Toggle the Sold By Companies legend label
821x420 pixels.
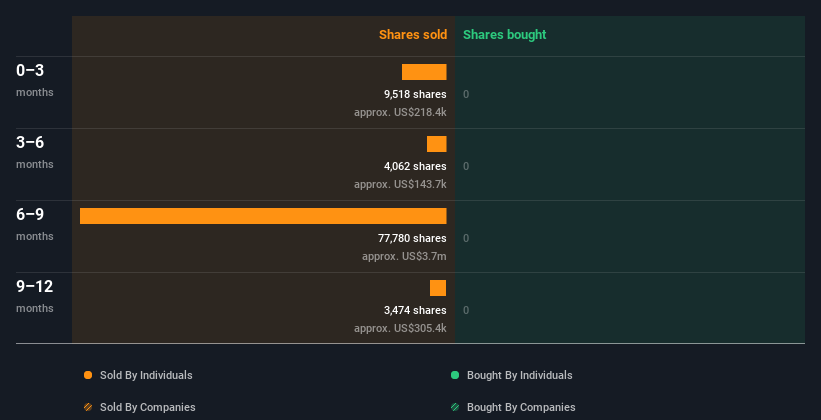tap(147, 407)
